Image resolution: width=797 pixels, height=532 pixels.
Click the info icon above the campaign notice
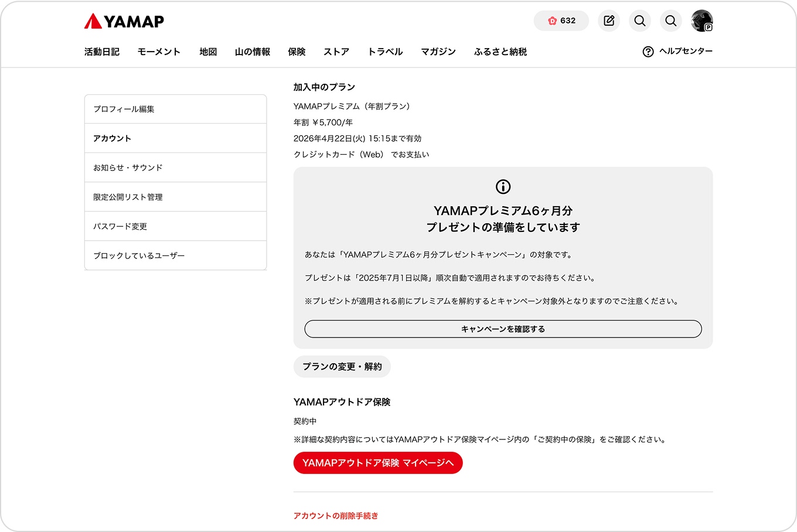[502, 187]
